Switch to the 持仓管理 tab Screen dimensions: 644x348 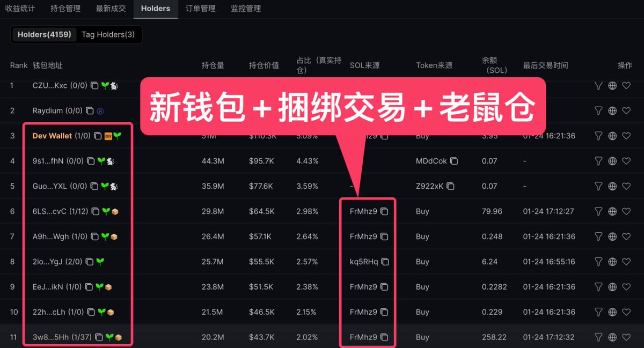coord(65,9)
